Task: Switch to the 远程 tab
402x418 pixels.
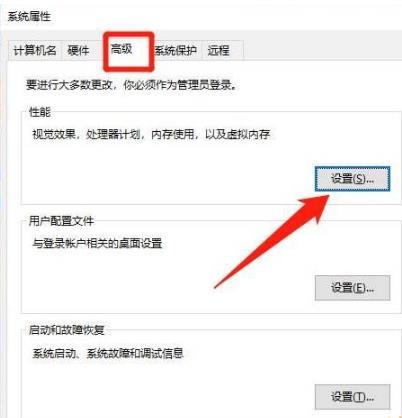Action: pos(219,51)
